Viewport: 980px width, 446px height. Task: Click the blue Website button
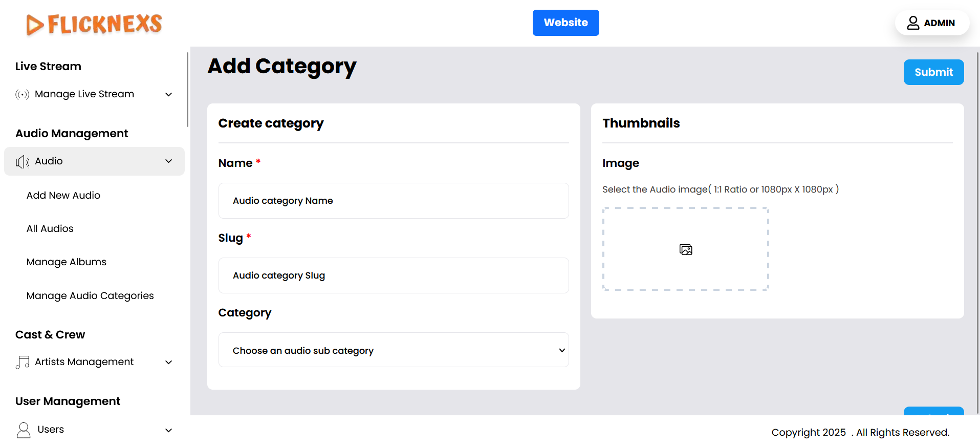click(565, 23)
